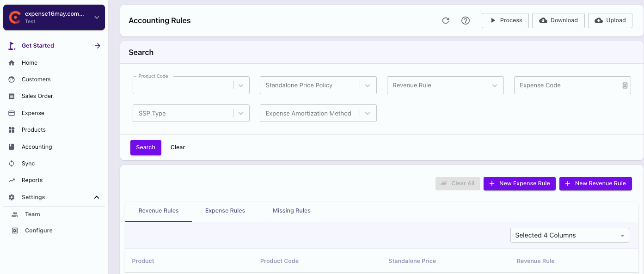
Task: Click the Expense card icon in sidebar
Action: point(12,113)
